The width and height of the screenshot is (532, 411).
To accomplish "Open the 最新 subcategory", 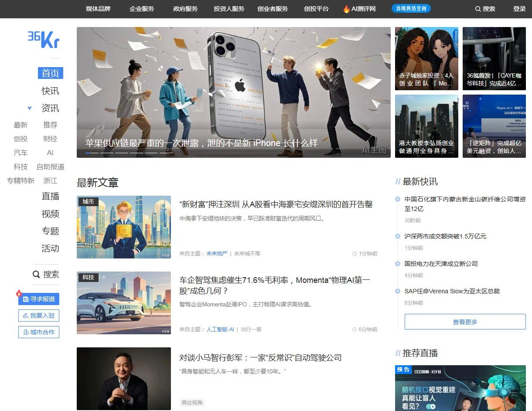I will click(20, 125).
